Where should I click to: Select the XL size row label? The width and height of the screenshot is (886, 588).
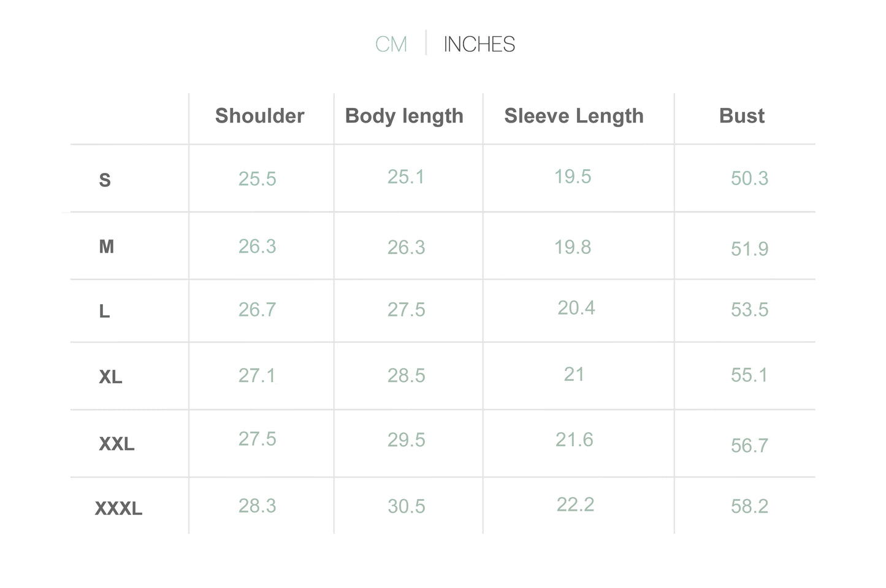(110, 376)
